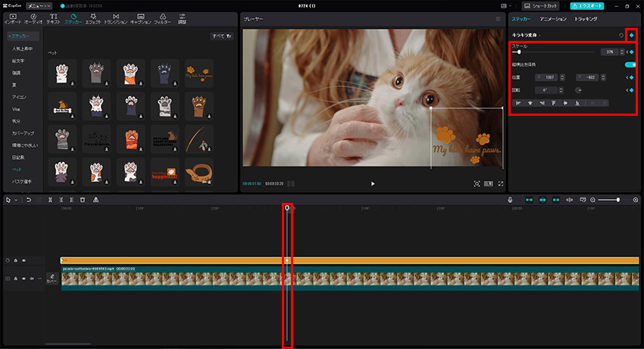
Task: Open the Effects (エフェクト) panel
Action: point(93,17)
